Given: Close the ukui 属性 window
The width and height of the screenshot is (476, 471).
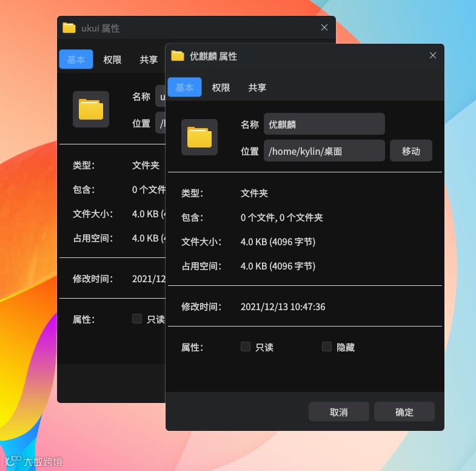Looking at the screenshot, I should click(x=324, y=27).
